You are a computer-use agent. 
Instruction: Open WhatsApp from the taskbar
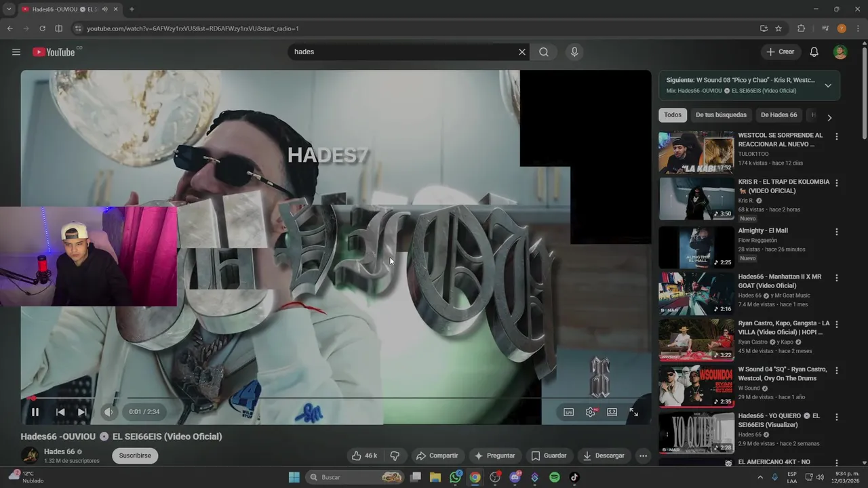click(455, 477)
